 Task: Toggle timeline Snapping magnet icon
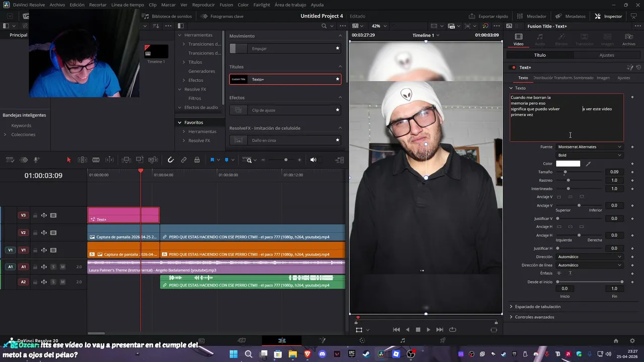[x=171, y=160]
